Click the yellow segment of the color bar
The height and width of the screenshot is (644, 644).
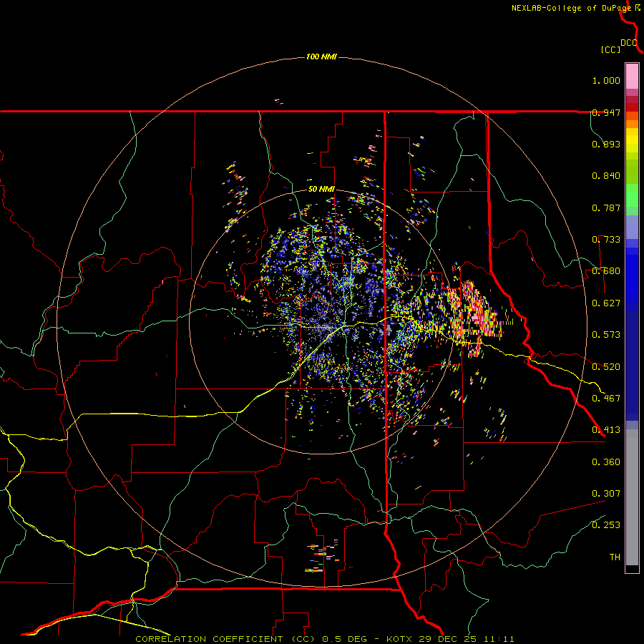[632, 141]
